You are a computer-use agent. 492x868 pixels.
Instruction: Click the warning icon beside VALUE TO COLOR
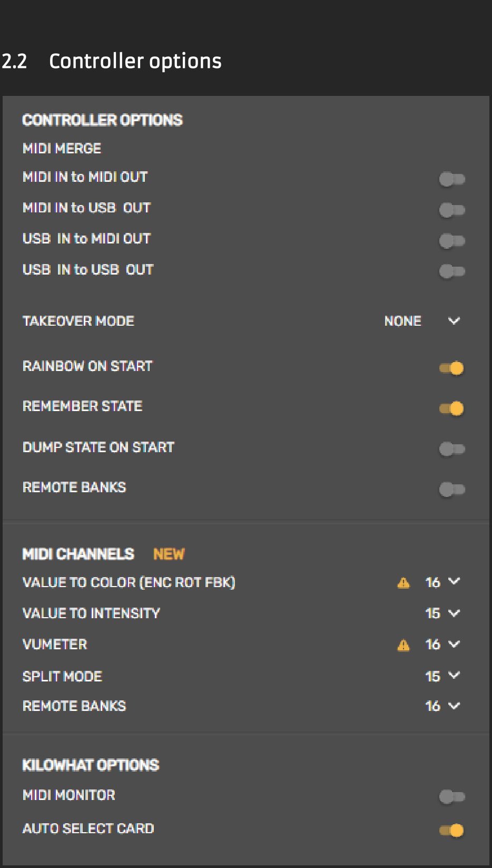point(403,582)
